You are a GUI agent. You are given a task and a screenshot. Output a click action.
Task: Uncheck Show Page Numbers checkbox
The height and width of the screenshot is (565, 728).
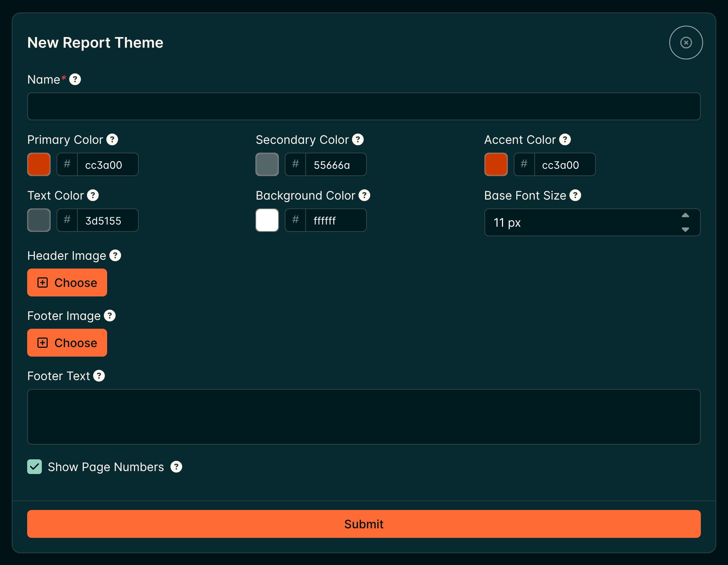pyautogui.click(x=34, y=467)
